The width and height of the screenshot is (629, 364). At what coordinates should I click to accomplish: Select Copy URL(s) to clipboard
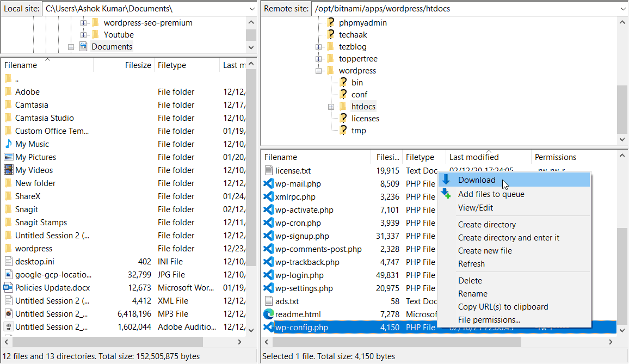[x=515, y=307]
